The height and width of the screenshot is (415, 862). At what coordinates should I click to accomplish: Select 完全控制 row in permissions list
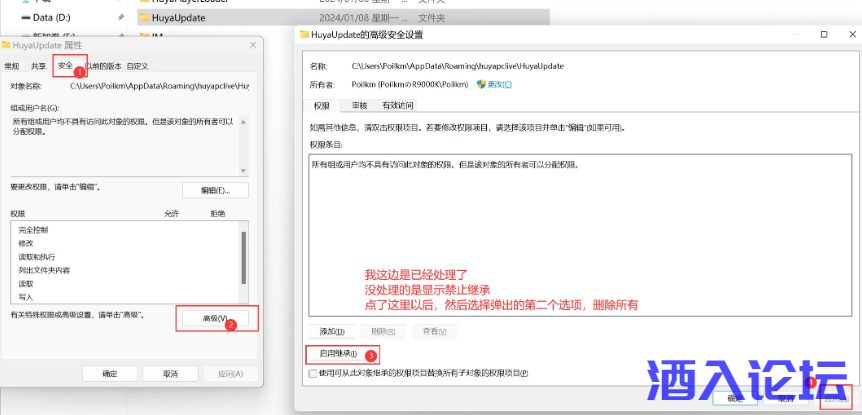click(x=34, y=230)
